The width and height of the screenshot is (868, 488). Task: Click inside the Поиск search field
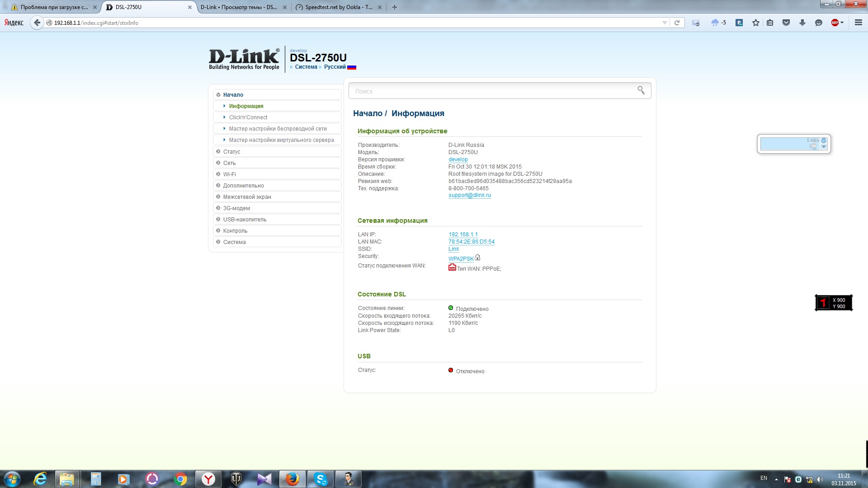493,91
